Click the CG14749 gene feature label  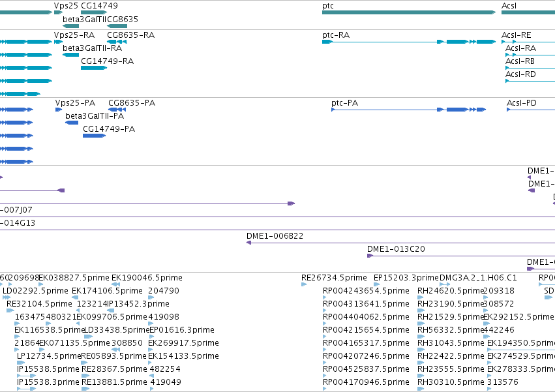(x=100, y=6)
